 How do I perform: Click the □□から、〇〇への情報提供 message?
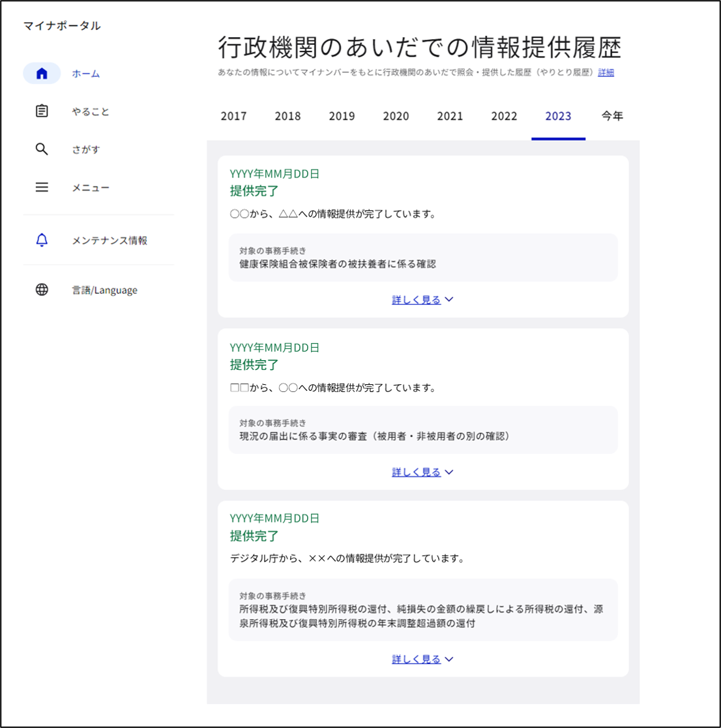click(333, 387)
